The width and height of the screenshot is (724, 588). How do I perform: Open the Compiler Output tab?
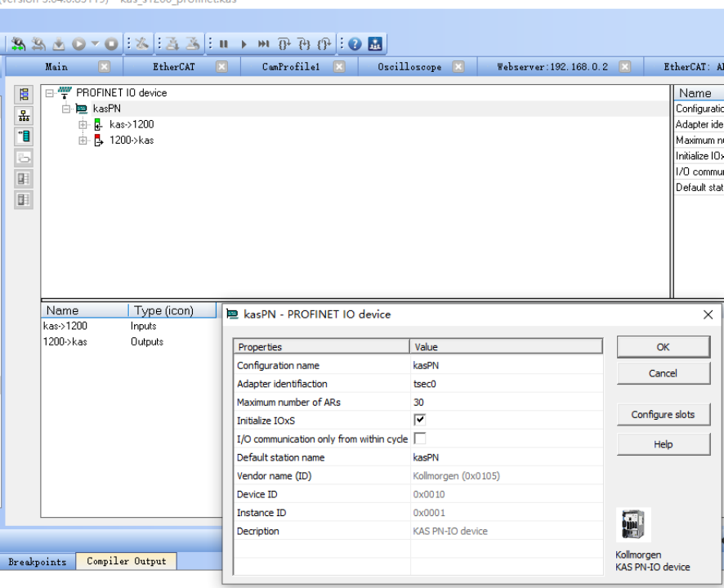tap(126, 562)
